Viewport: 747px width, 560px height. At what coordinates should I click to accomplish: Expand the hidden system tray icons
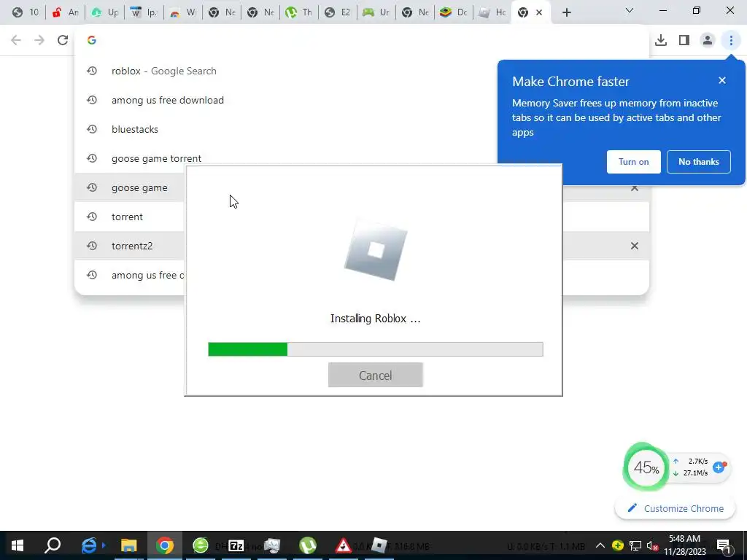coord(600,545)
